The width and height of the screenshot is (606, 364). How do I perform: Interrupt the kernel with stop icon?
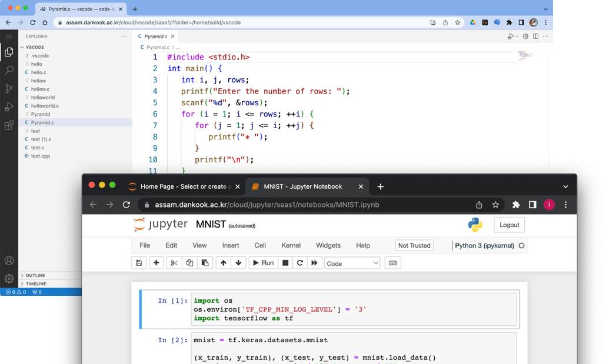pos(285,263)
